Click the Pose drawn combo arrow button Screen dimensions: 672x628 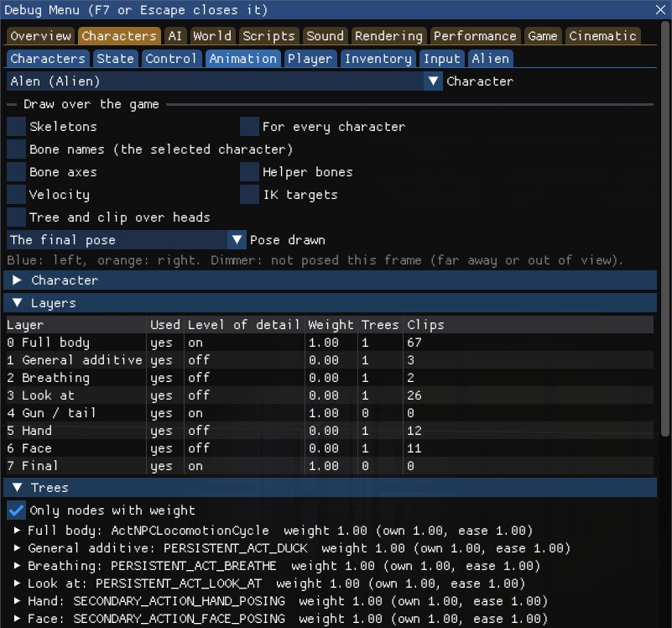[237, 240]
